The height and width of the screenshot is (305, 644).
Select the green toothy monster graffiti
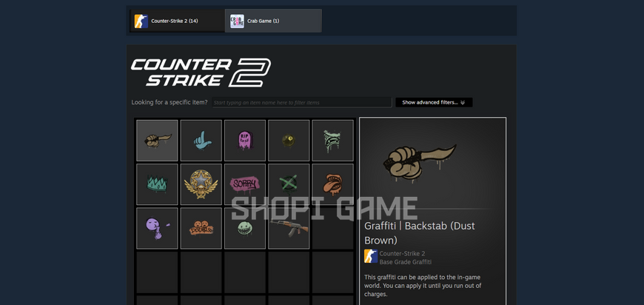click(332, 141)
